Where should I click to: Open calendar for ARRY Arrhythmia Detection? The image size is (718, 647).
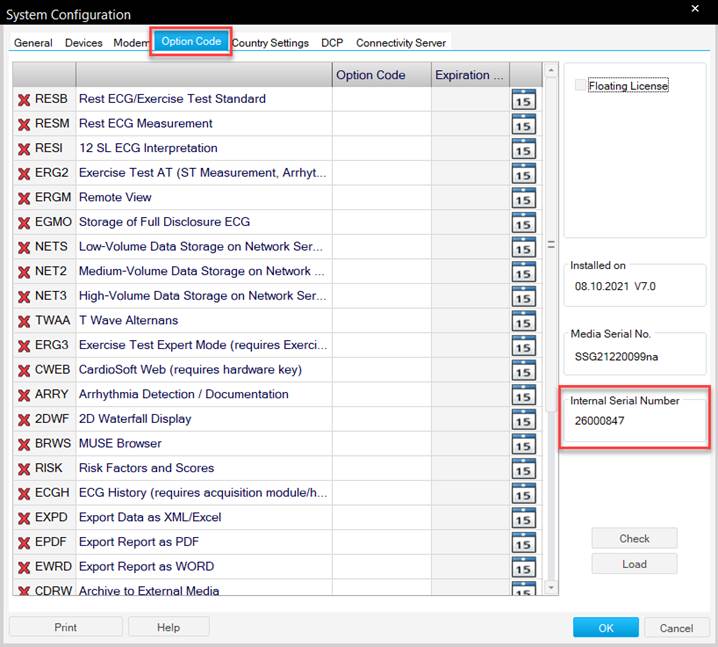coord(523,395)
